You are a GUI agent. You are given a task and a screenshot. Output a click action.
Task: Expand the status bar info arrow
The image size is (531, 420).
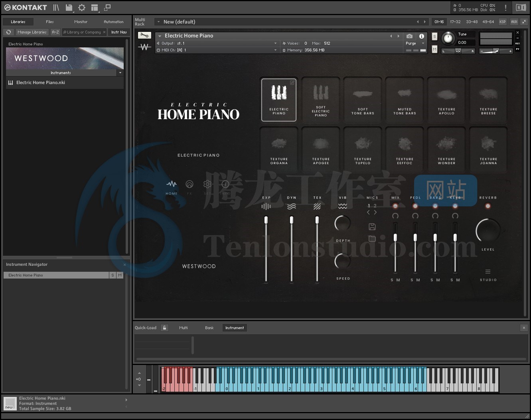126,400
